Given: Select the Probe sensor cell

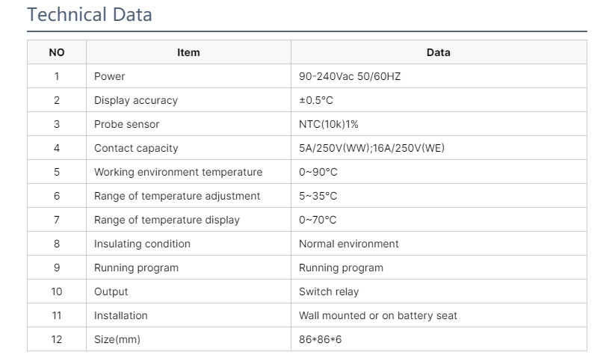Looking at the screenshot, I should [127, 124].
